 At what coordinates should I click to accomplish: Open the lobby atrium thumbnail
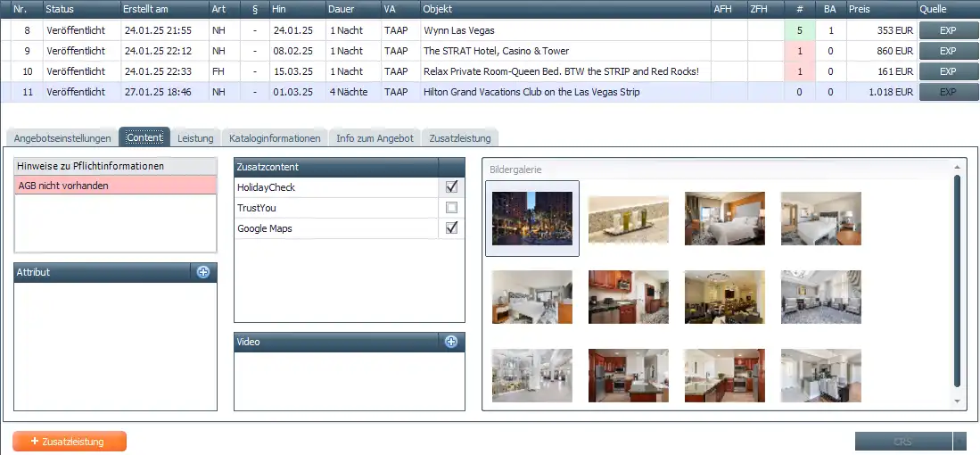(x=531, y=375)
